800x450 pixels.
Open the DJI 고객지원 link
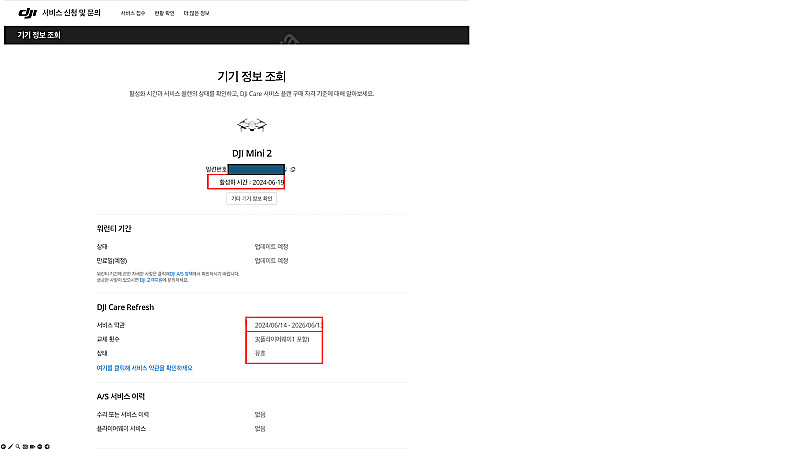(151, 280)
